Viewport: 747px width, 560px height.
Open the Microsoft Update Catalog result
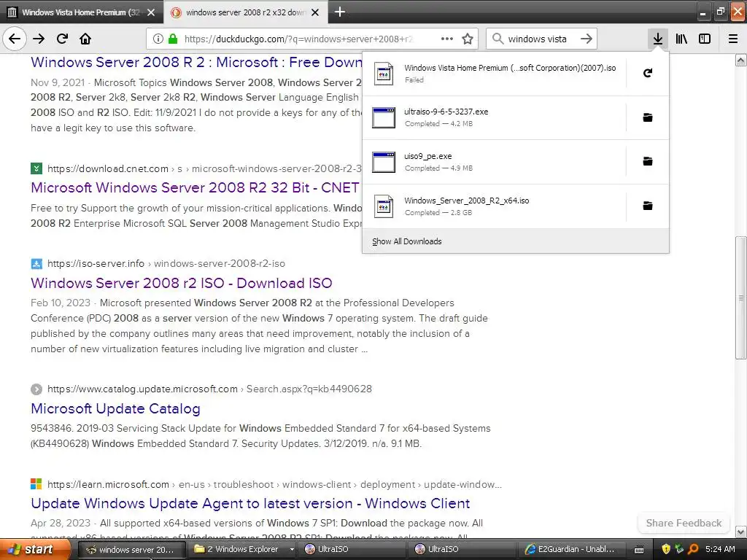(115, 408)
